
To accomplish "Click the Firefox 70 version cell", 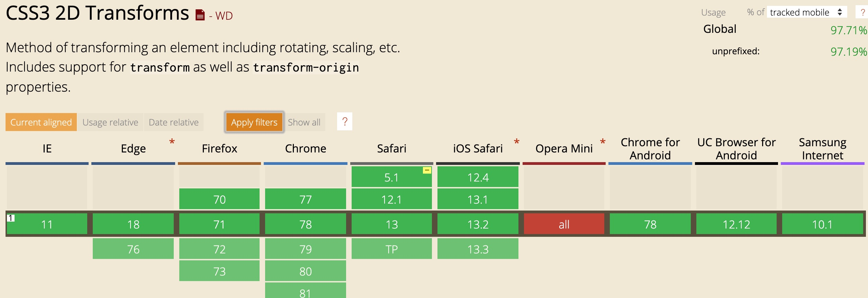I will tap(219, 199).
